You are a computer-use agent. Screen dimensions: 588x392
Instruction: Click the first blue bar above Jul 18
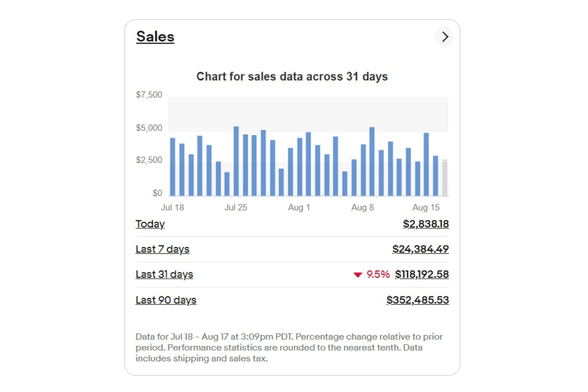coord(172,167)
